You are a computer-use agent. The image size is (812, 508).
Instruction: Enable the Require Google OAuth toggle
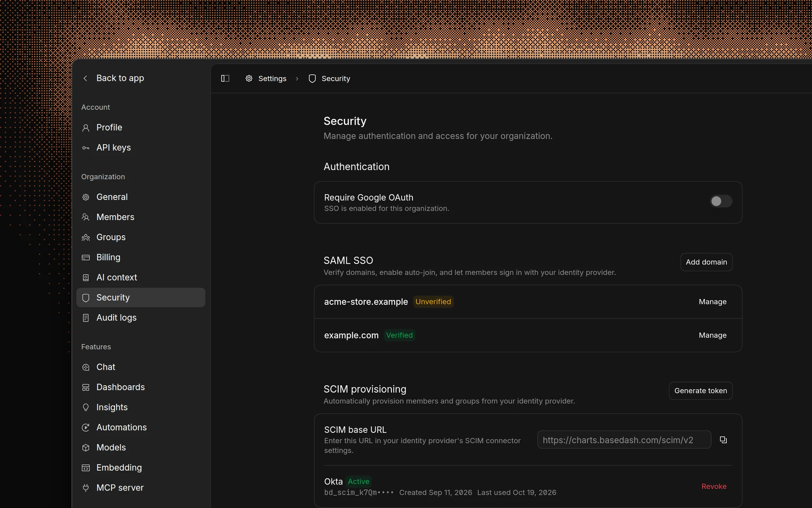(x=721, y=201)
